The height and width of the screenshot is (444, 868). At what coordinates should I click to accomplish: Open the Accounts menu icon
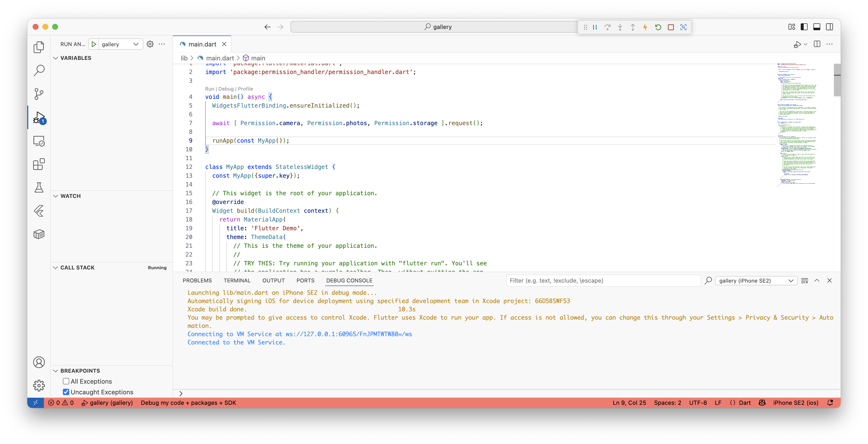[x=39, y=362]
